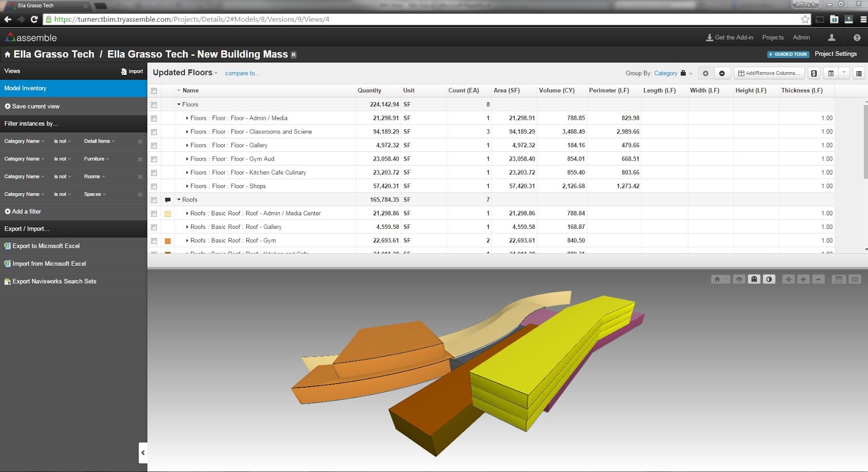Screen dimensions: 868x472
Task: Zoom in with the viewer plus icon
Action: (803, 279)
